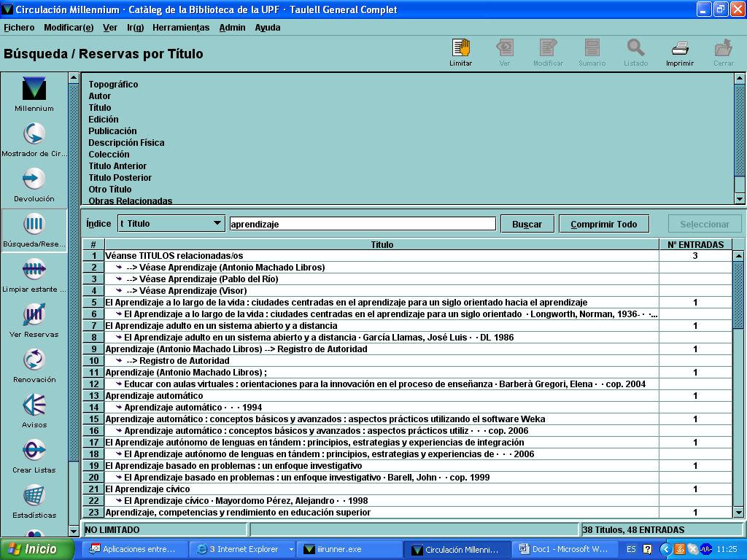
Task: Toggle arrow on row 14 Aprendizaje automático 1994
Action: pos(119,407)
